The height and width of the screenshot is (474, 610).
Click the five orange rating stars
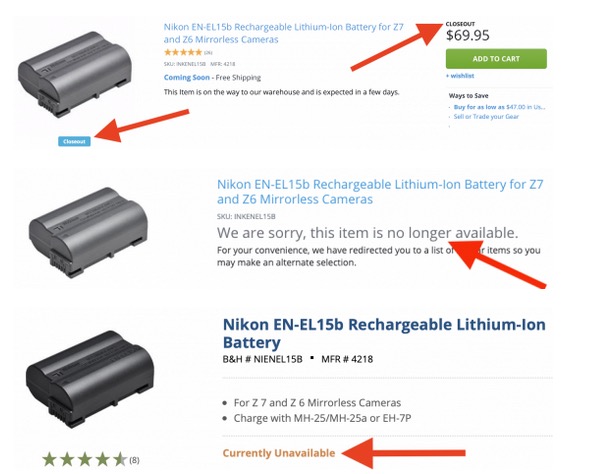183,52
